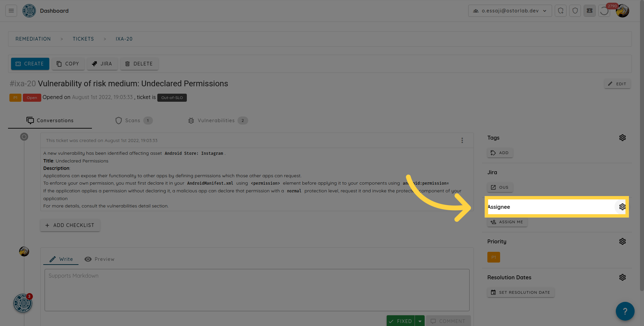Expand the organization dropdown o.essaji@ostorlab.dev
This screenshot has height=326, width=644.
pos(510,11)
